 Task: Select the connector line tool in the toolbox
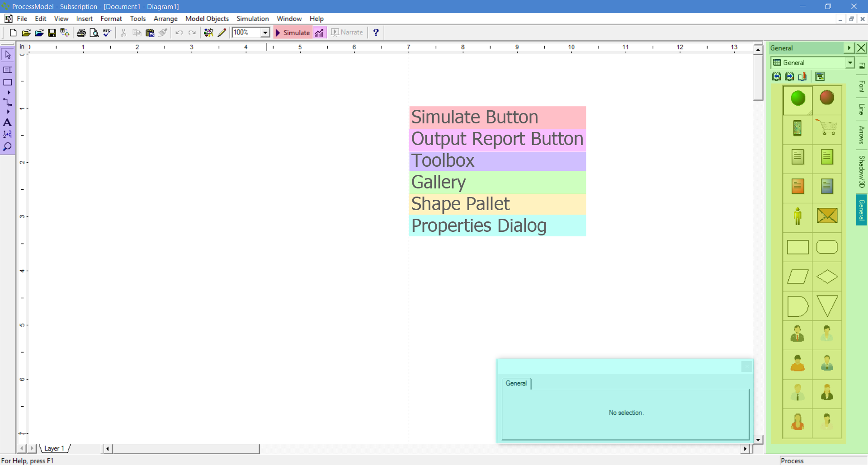point(8,103)
